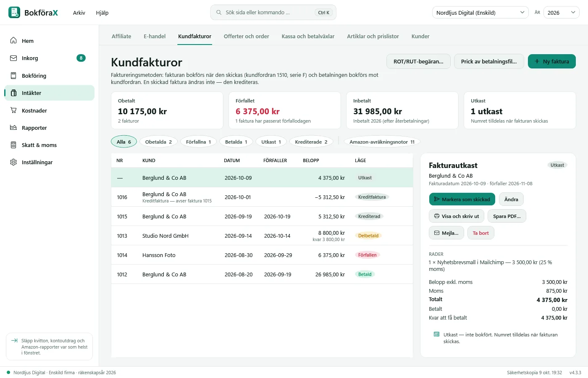Open Inställningar via the gear icon

coord(13,162)
